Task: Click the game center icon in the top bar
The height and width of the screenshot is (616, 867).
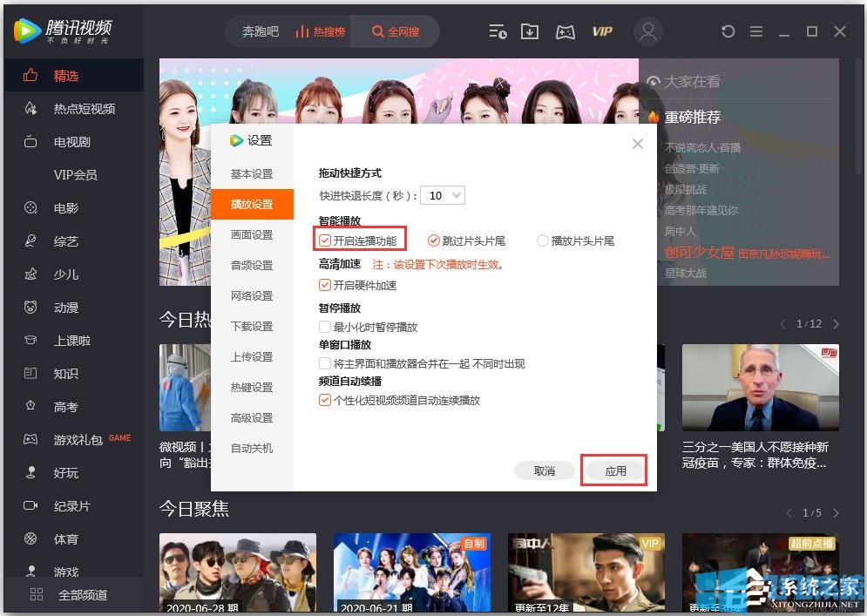Action: tap(565, 31)
